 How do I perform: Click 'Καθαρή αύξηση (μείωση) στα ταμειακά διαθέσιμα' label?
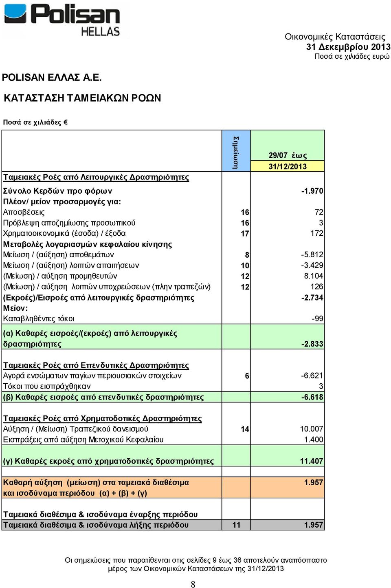tap(96, 482)
